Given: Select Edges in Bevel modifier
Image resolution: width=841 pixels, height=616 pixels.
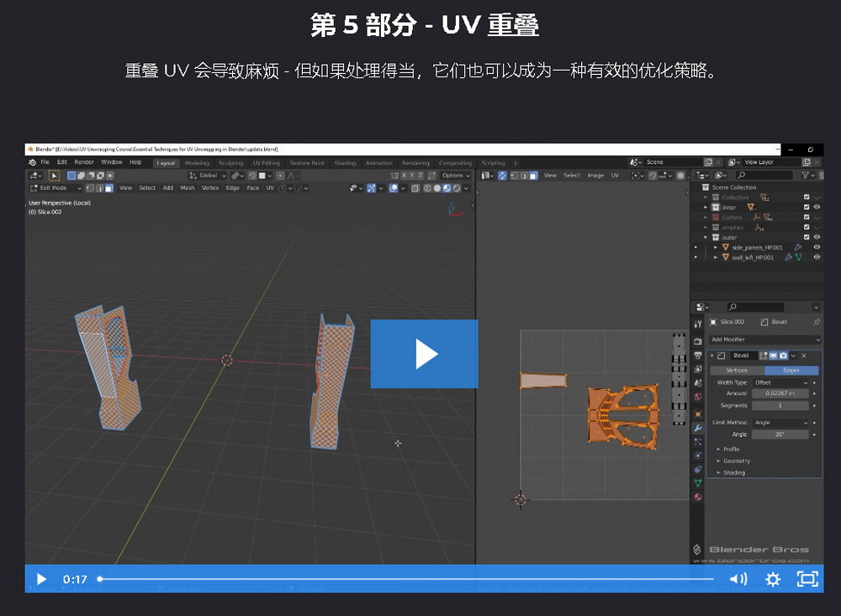Looking at the screenshot, I should coord(791,371).
